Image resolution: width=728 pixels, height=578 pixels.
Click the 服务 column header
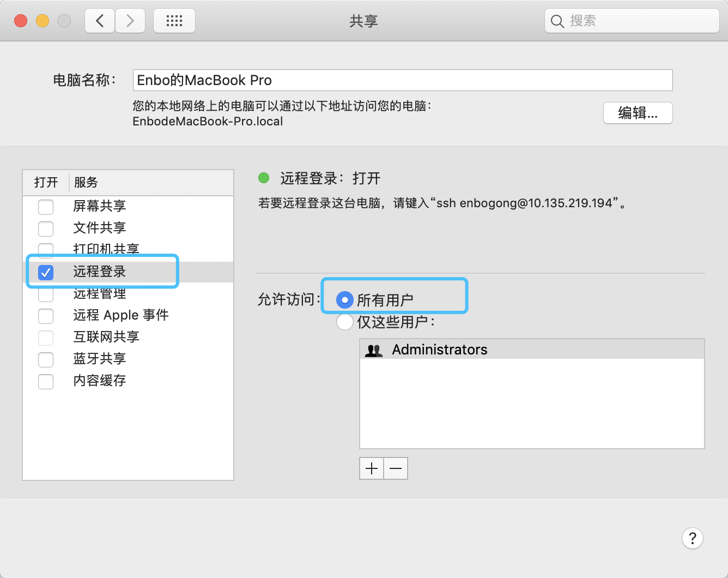(86, 182)
